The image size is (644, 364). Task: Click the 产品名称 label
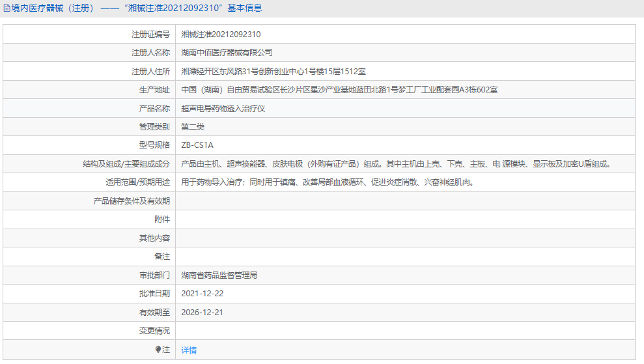[x=154, y=109]
